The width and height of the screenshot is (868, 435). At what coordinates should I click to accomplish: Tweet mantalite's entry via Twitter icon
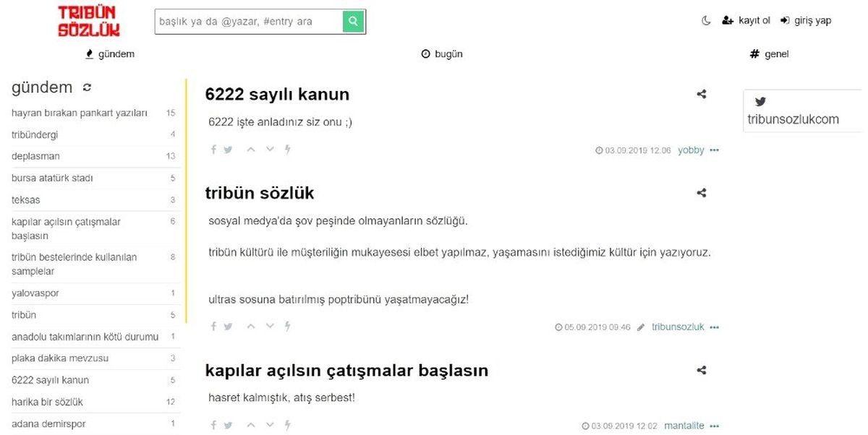point(228,426)
